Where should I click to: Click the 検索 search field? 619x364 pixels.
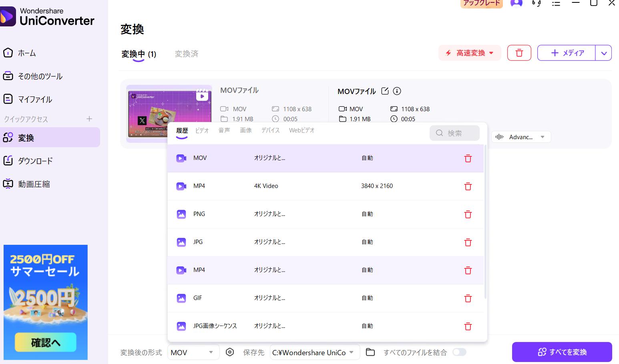coord(454,133)
